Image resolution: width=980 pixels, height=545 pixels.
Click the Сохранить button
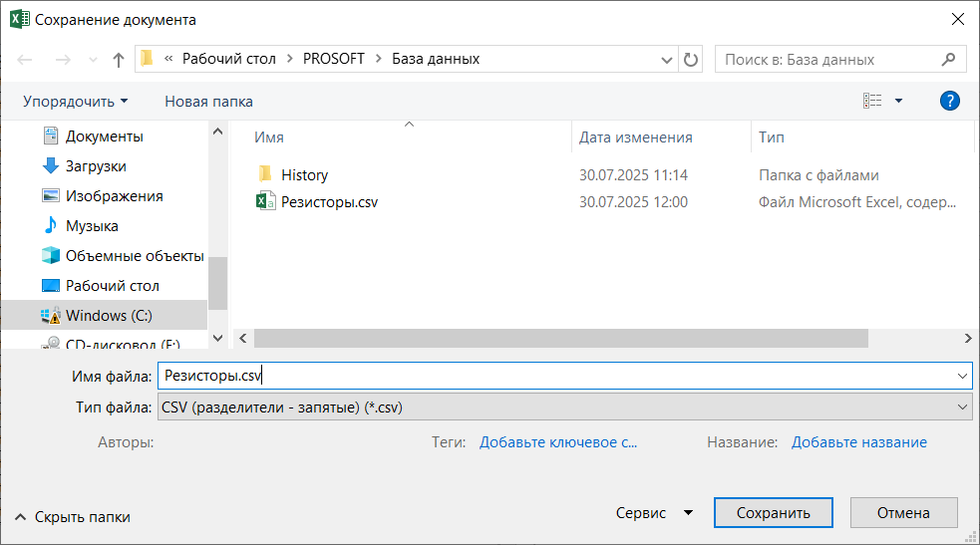[773, 512]
